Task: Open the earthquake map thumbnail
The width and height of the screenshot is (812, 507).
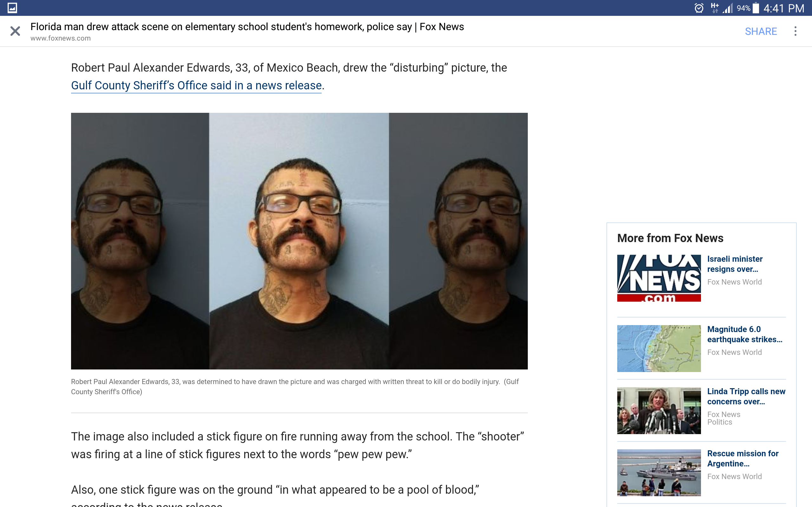Action: (659, 348)
